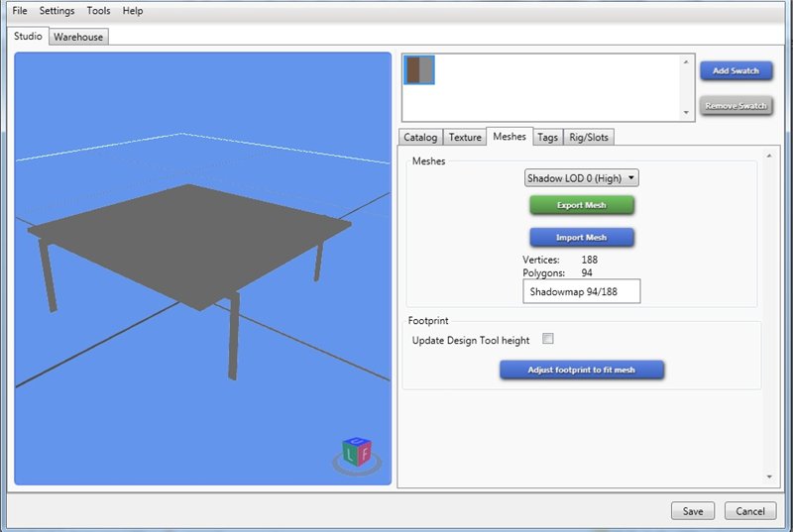Click the Export Mesh button
This screenshot has height=532, width=793.
[x=582, y=205]
